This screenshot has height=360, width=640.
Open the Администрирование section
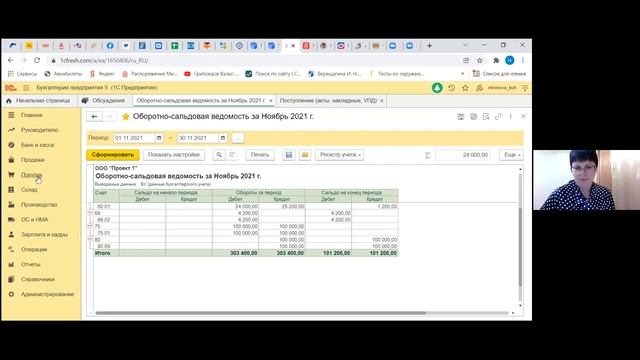[48, 294]
